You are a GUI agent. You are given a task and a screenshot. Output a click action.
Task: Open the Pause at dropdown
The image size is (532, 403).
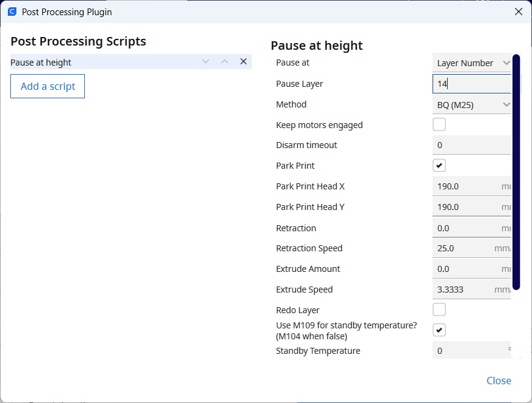click(473, 63)
